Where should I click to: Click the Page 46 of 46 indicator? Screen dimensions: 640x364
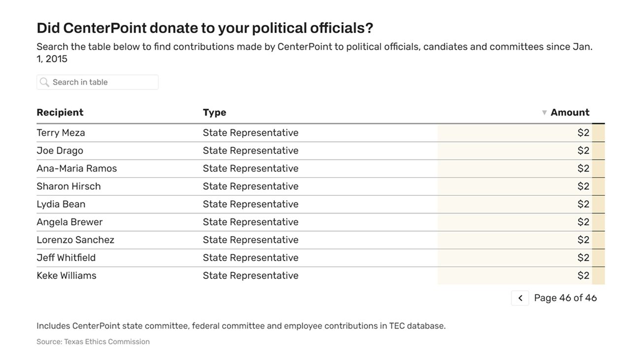point(565,298)
